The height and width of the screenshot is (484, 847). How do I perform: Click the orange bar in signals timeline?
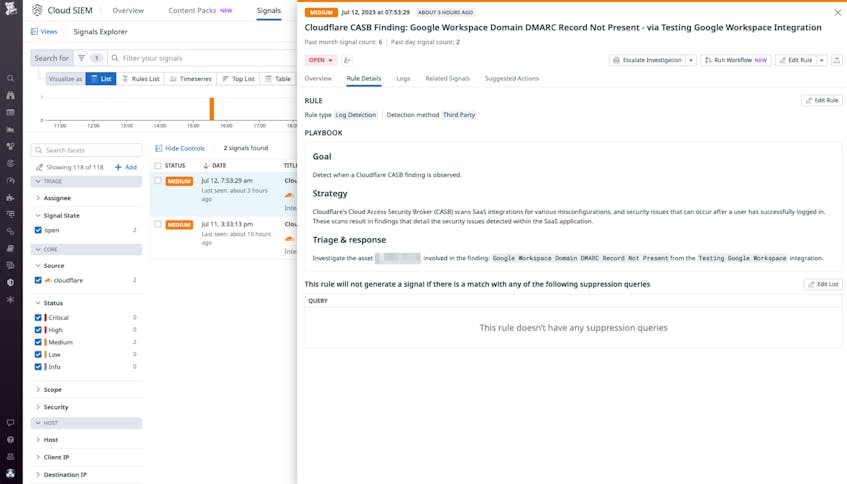click(212, 109)
